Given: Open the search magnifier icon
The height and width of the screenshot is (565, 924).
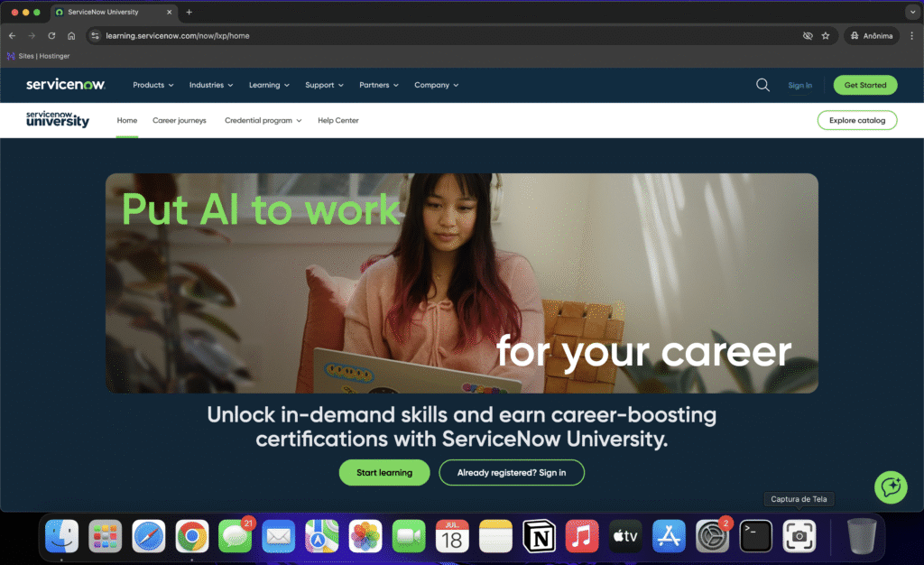Looking at the screenshot, I should [762, 85].
